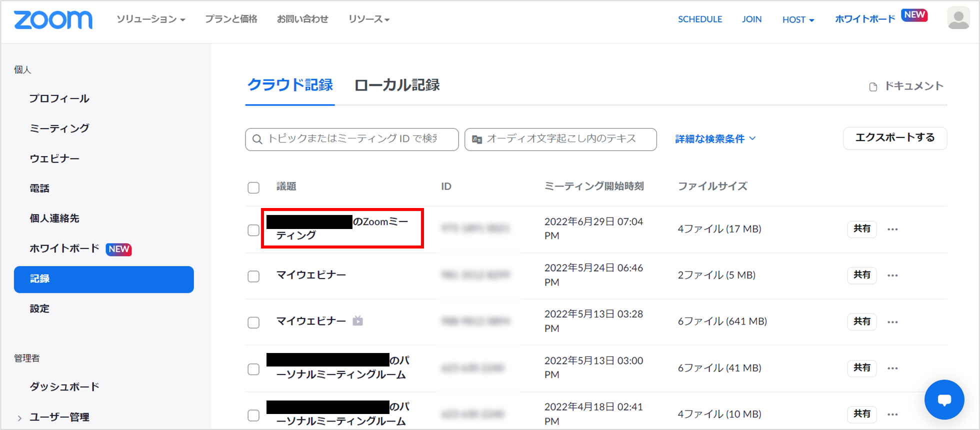Screen dimensions: 980x430
Task: Go to 電話 in sidebar
Action: tap(39, 188)
